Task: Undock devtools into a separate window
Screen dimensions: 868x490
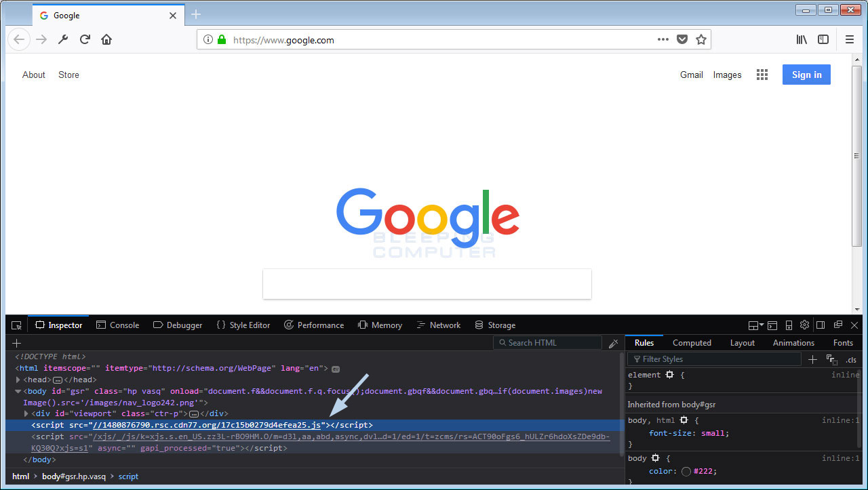Action: pos(838,325)
